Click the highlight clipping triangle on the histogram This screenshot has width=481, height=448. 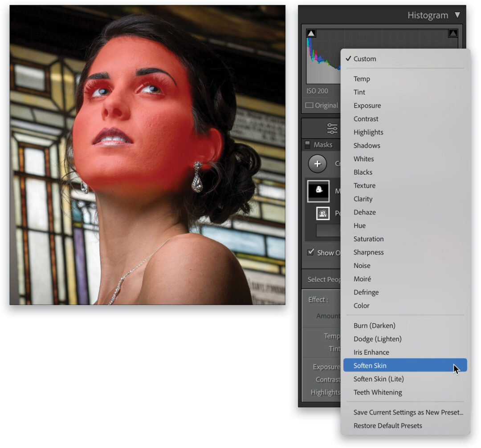coord(453,32)
